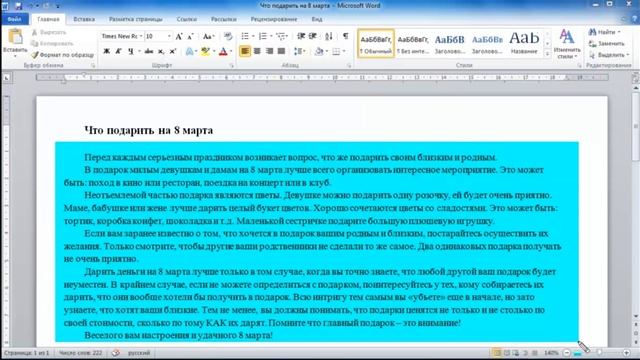Viewport: 640px width, 360px height.
Task: Zoom in with the plus button
Action: [x=627, y=353]
